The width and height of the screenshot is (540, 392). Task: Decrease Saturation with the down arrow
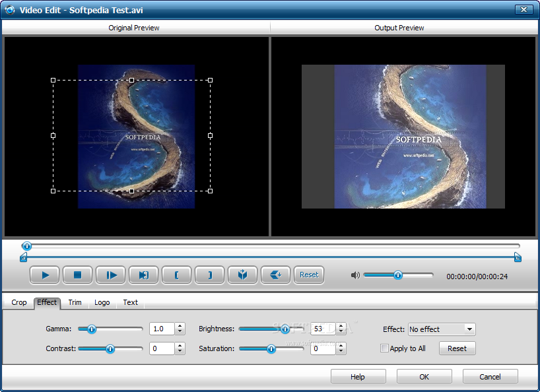[341, 352]
